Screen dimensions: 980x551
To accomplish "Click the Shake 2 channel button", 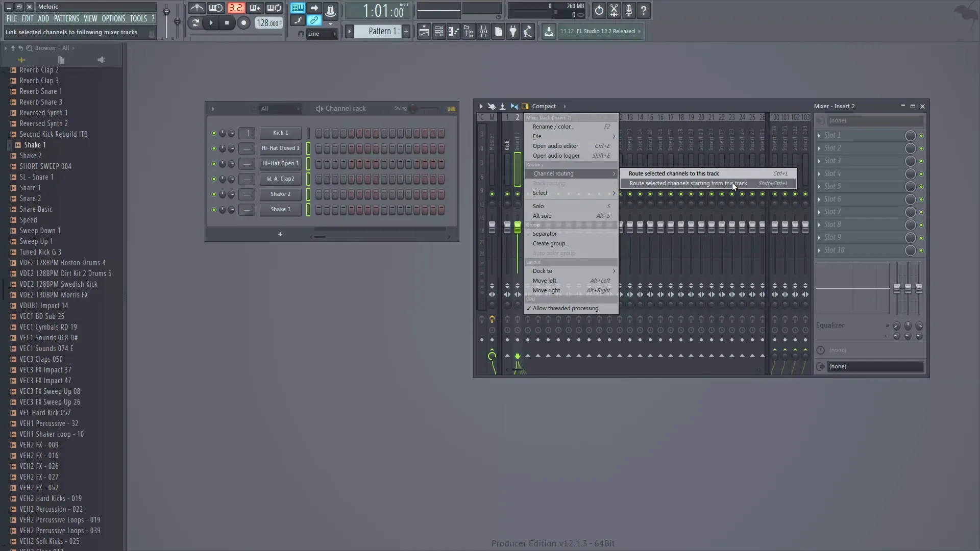I will (x=280, y=194).
